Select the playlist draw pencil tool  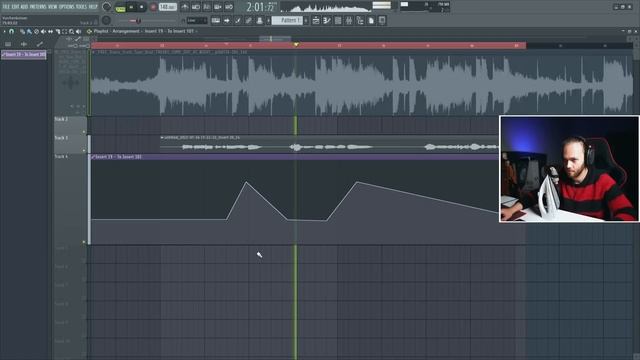22,31
